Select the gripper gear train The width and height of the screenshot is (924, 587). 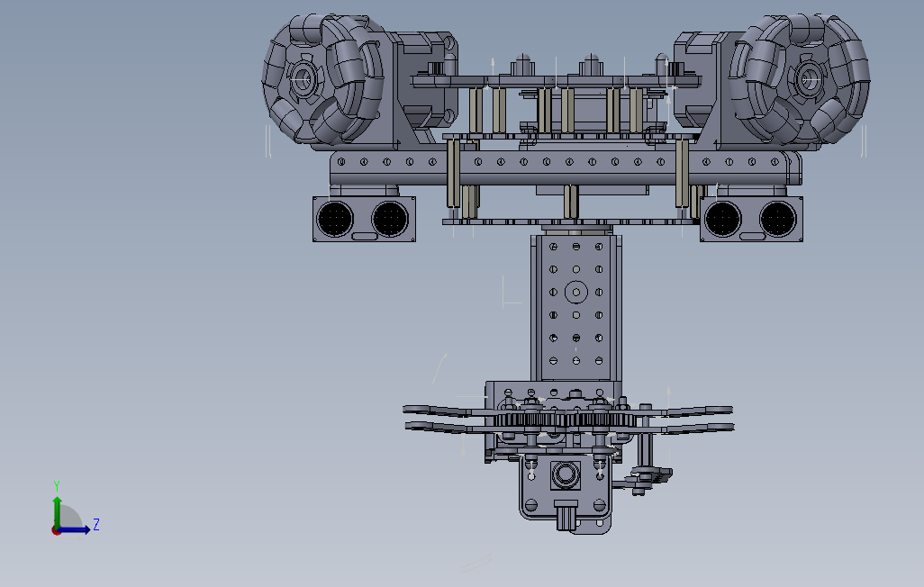(x=565, y=420)
